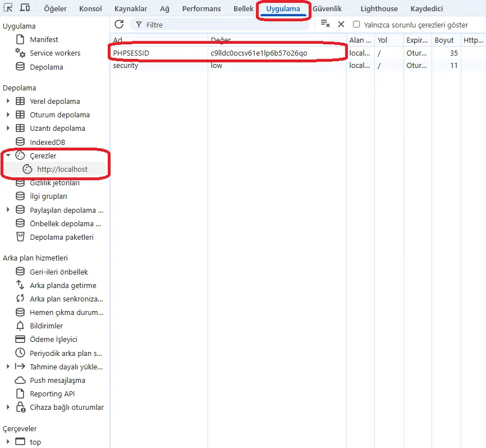Screen dimensions: 486x448
Task: Open Reporting API entry
Action: 52,394
